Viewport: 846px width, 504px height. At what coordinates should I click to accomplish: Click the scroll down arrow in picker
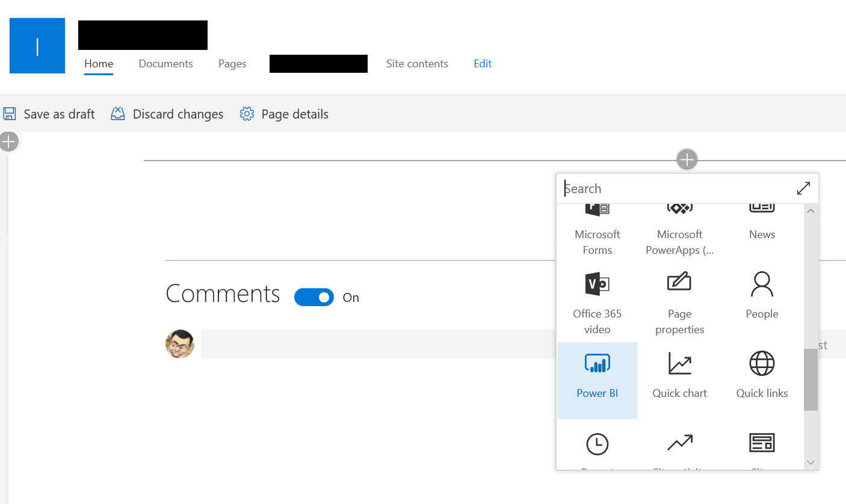click(x=810, y=463)
